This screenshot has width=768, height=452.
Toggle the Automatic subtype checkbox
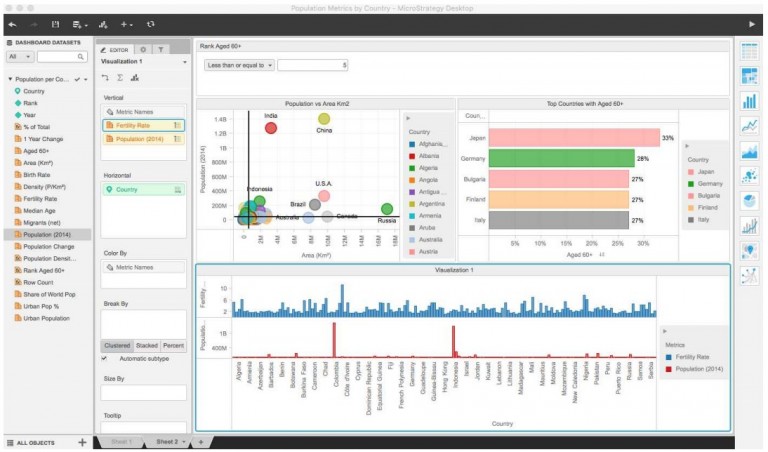tap(106, 358)
